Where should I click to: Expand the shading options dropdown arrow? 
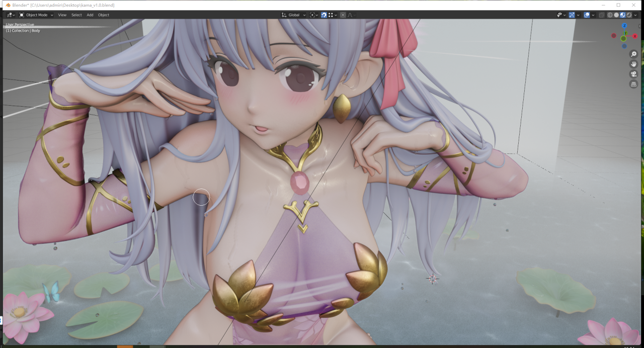pos(635,15)
